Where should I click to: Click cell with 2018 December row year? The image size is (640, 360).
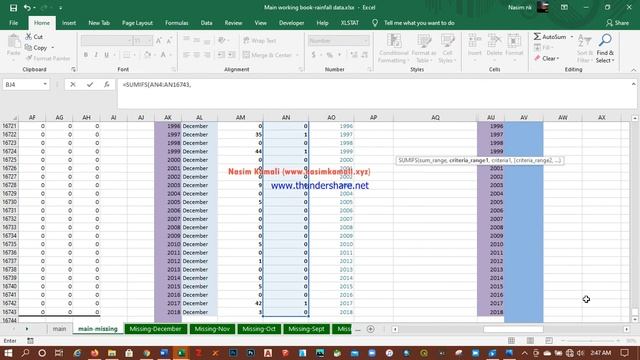(168, 312)
